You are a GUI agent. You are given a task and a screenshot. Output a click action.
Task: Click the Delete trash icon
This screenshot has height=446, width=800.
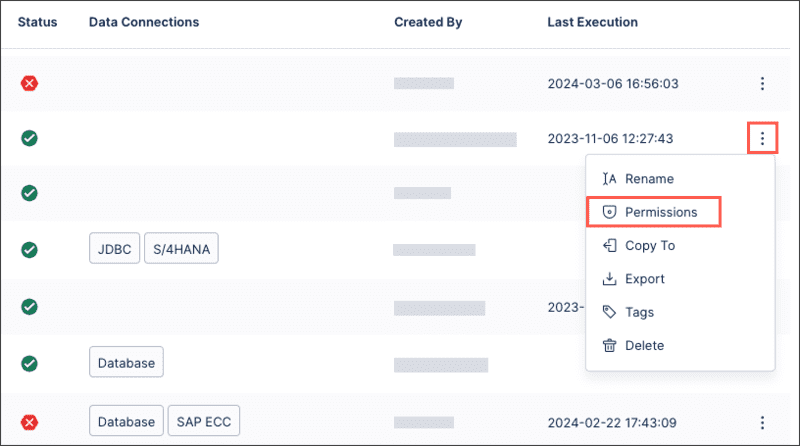(x=609, y=345)
